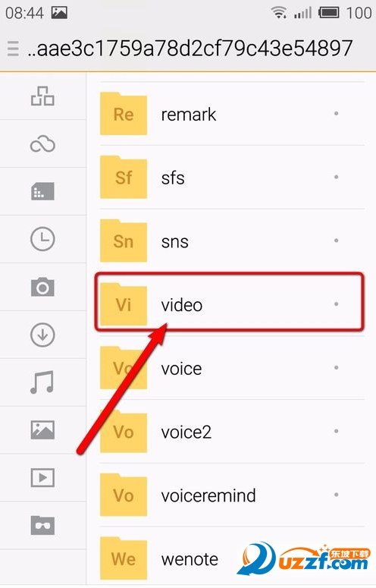Open the voiceremind folder

pos(232,495)
